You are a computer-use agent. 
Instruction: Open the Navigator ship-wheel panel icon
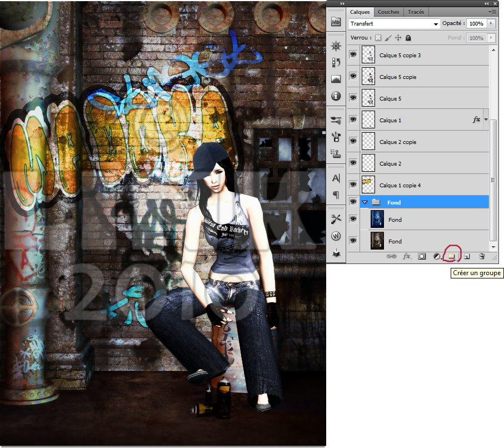coord(336,46)
